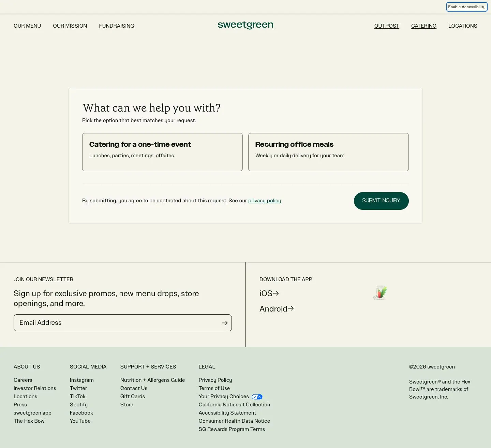Visit the Spotify link
The height and width of the screenshot is (448, 491).
click(79, 405)
